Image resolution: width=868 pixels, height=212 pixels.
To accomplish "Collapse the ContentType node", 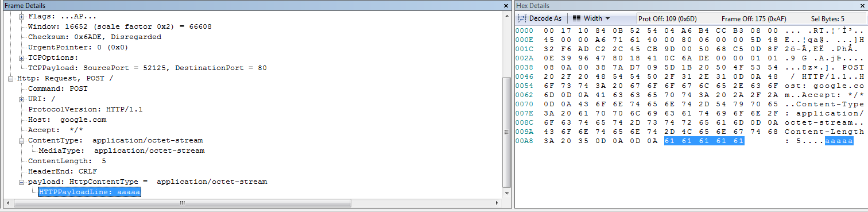I will pos(22,140).
